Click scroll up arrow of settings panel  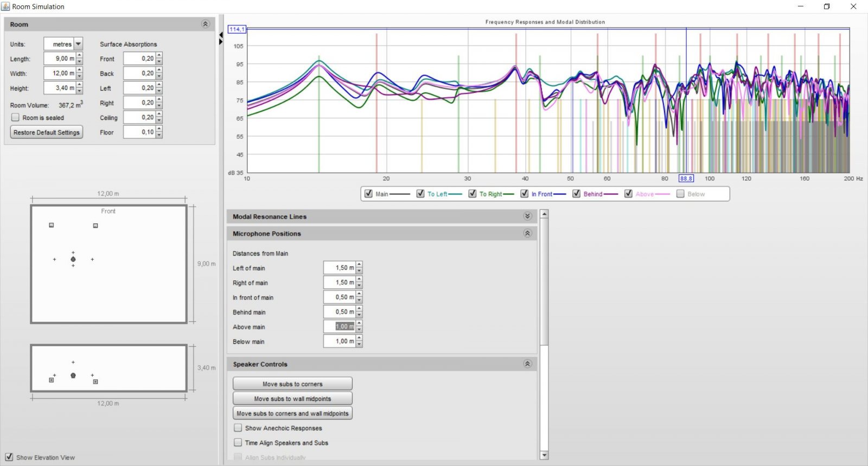point(544,214)
